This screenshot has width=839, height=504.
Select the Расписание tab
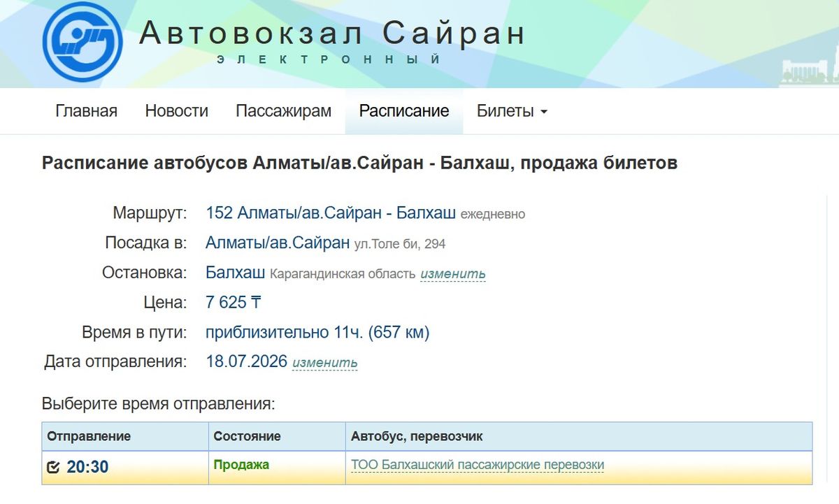pyautogui.click(x=404, y=111)
